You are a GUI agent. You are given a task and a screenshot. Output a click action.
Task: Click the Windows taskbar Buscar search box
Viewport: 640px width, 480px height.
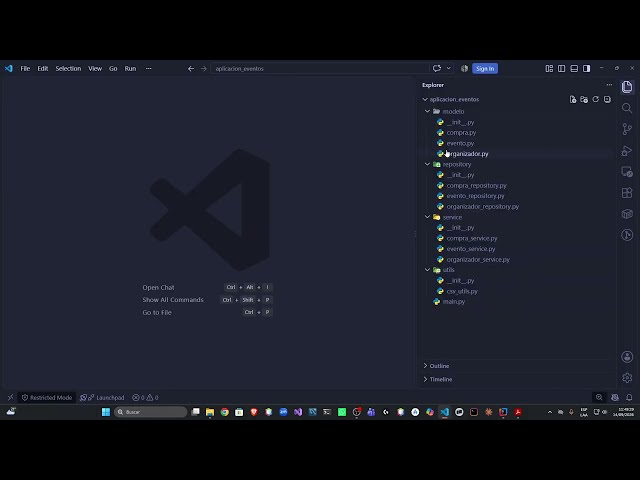point(151,412)
